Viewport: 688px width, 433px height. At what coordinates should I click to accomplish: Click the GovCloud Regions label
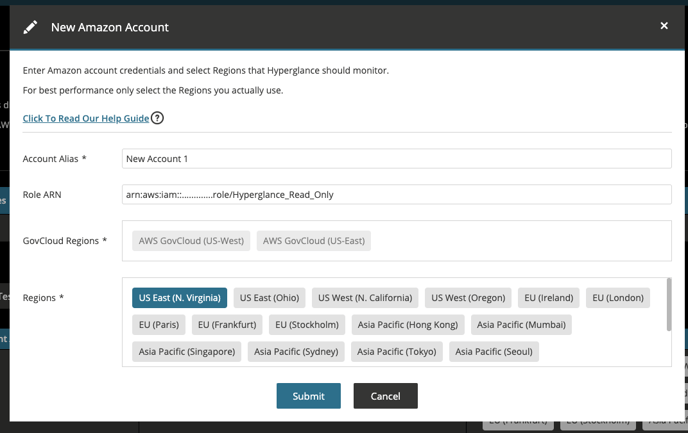tap(64, 241)
